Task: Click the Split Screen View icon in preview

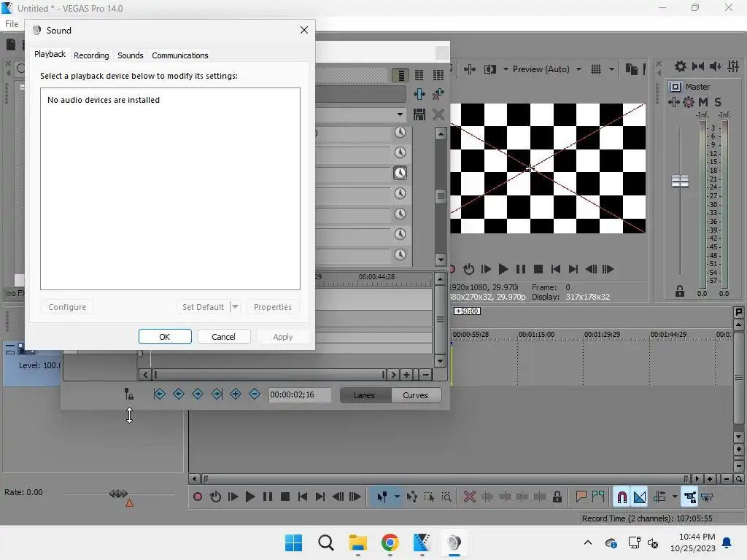Action: (x=490, y=69)
